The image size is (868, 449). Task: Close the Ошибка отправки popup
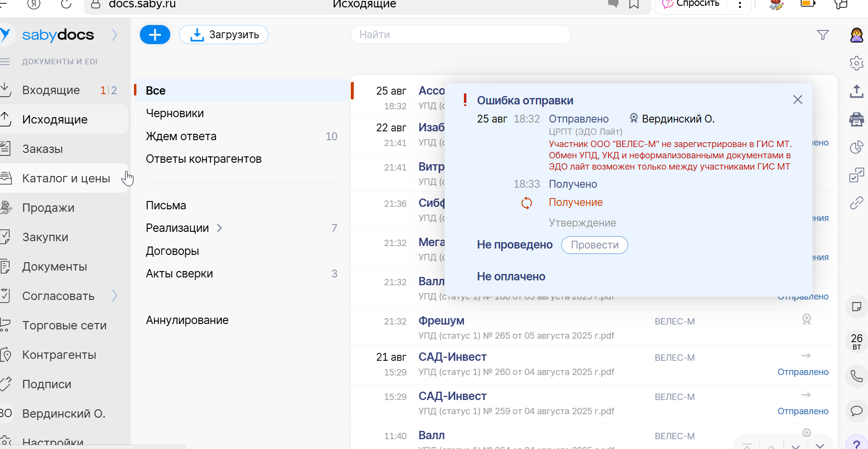(x=798, y=100)
